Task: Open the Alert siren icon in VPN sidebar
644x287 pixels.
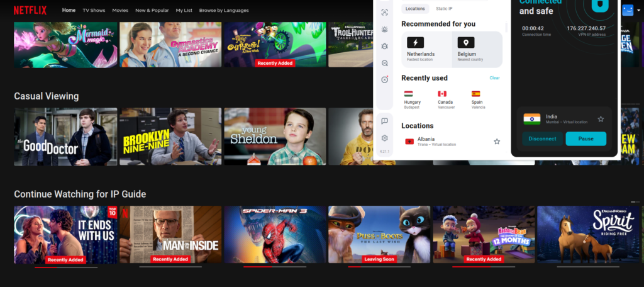Action: click(384, 29)
